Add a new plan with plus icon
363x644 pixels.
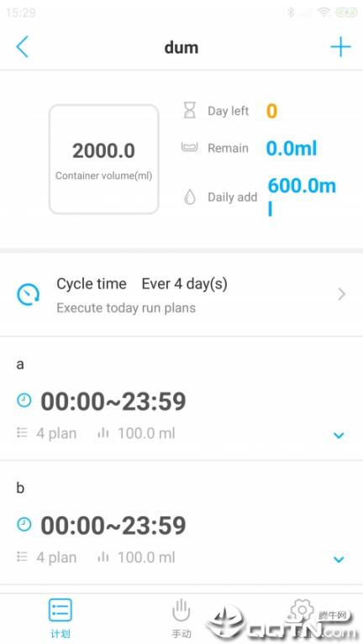(341, 47)
